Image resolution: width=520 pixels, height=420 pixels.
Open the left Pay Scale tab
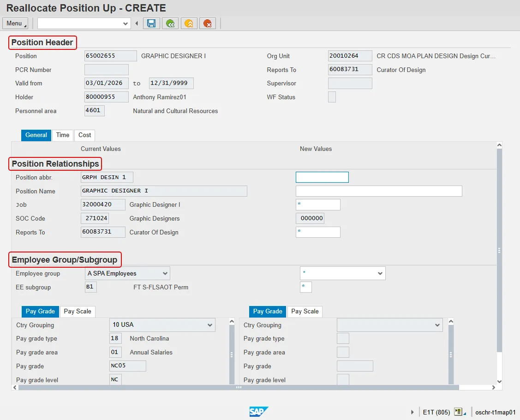[78, 312]
